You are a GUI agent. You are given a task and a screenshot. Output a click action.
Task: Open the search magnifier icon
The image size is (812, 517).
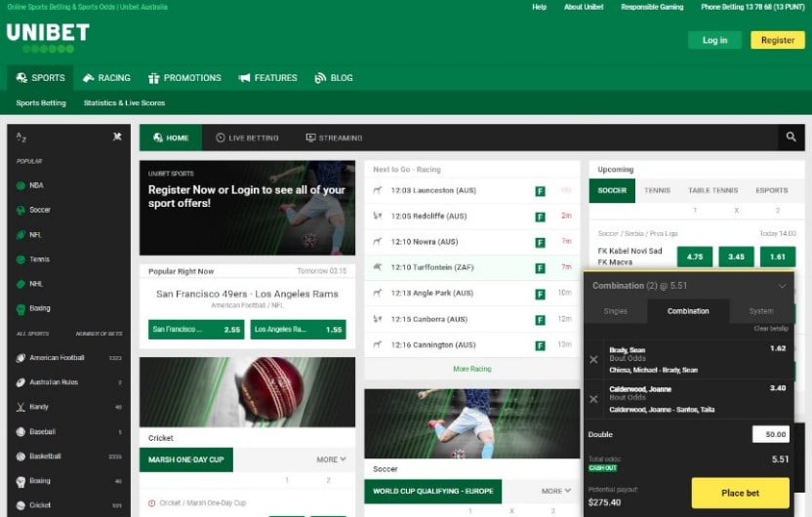point(791,138)
